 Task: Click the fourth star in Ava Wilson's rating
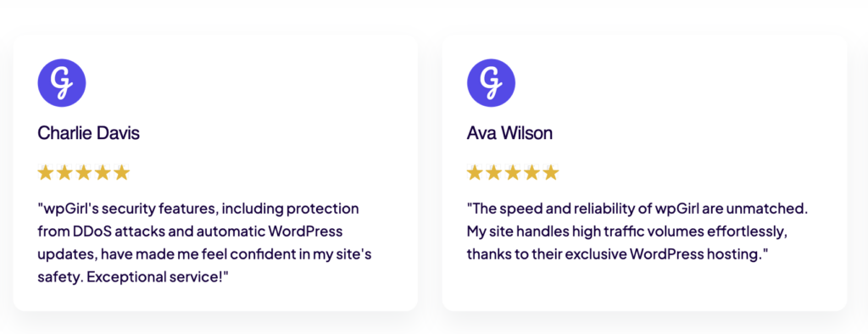(532, 173)
